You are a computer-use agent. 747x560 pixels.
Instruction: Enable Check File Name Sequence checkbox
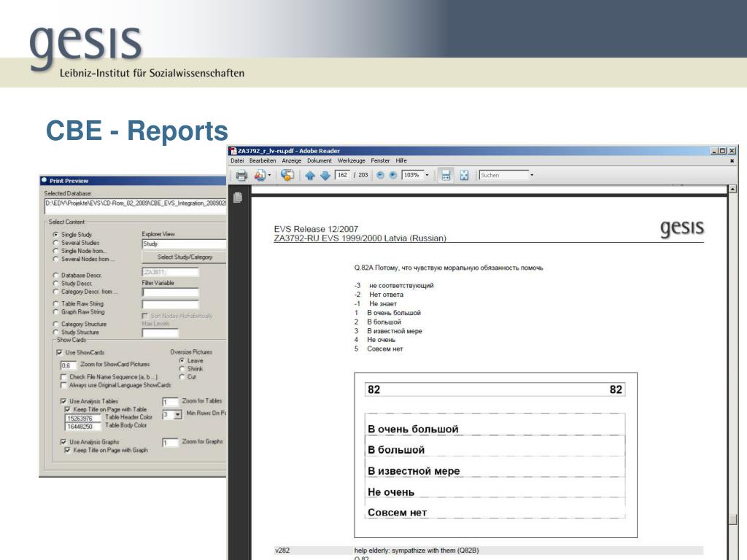(63, 377)
